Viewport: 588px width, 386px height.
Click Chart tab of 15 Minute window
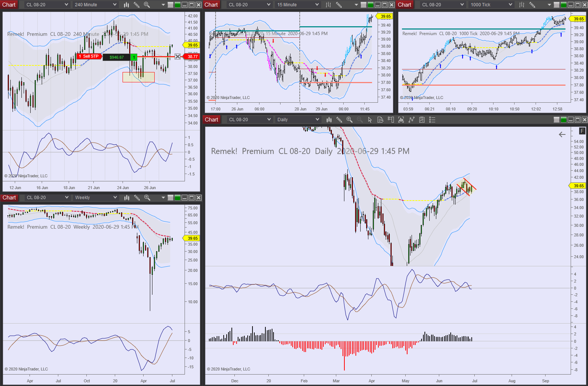tap(211, 5)
